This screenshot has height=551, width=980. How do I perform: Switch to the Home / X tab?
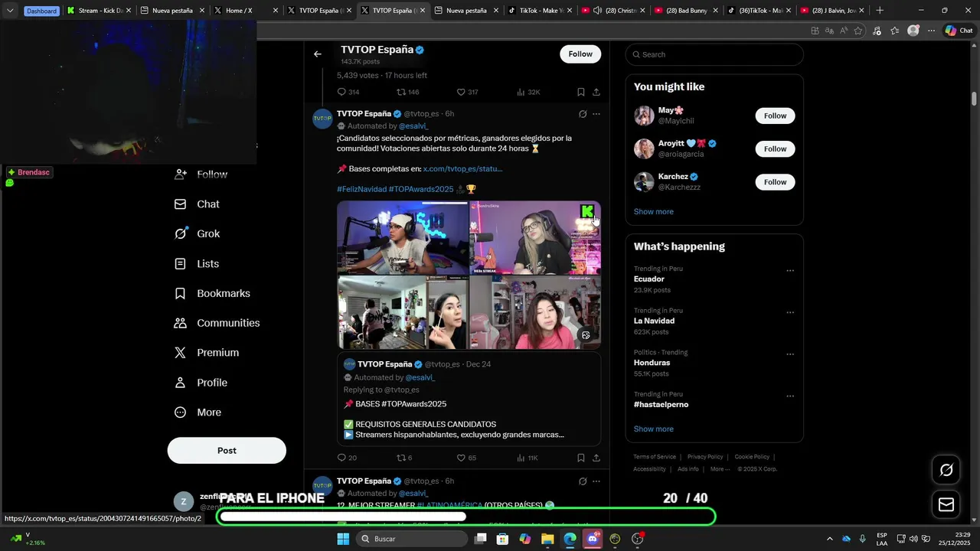pyautogui.click(x=244, y=11)
